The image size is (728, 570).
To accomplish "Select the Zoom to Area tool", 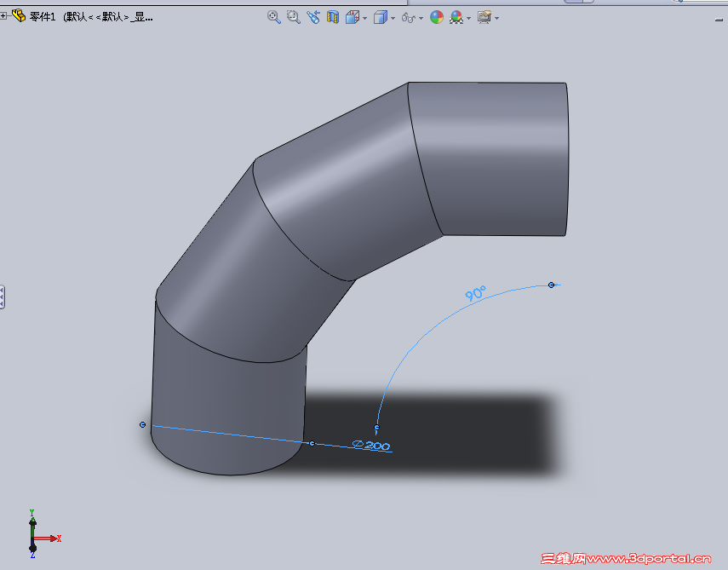I will click(x=294, y=17).
